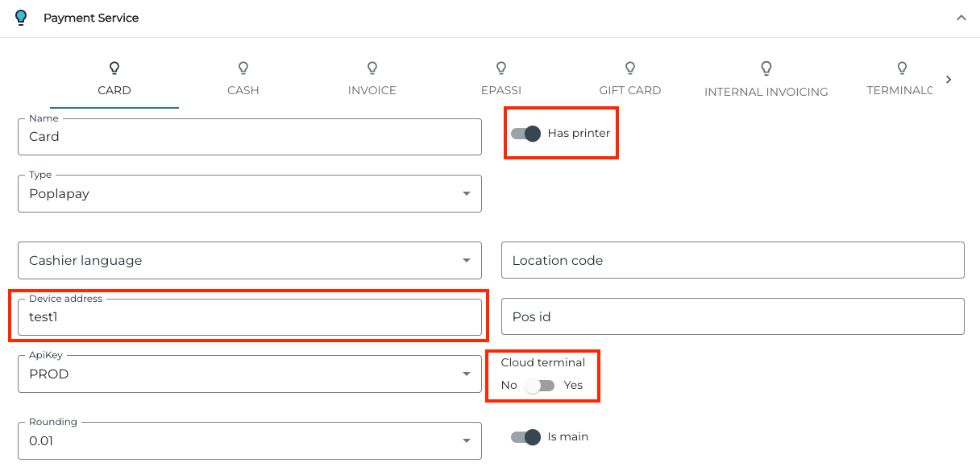This screenshot has height=471, width=980.
Task: Click the lightbulb icon above TERMINAL tab
Action: tap(900, 68)
